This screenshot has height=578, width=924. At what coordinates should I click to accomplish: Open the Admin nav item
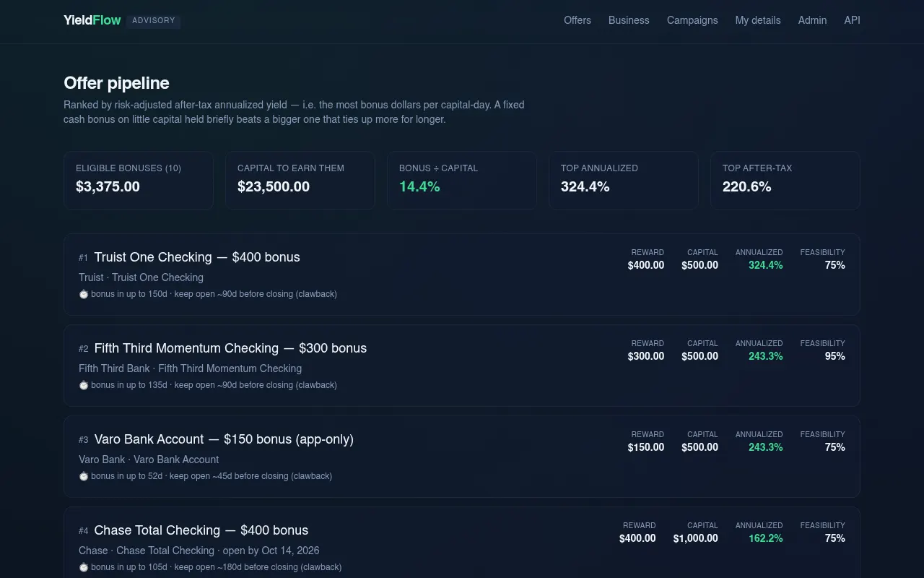(812, 20)
